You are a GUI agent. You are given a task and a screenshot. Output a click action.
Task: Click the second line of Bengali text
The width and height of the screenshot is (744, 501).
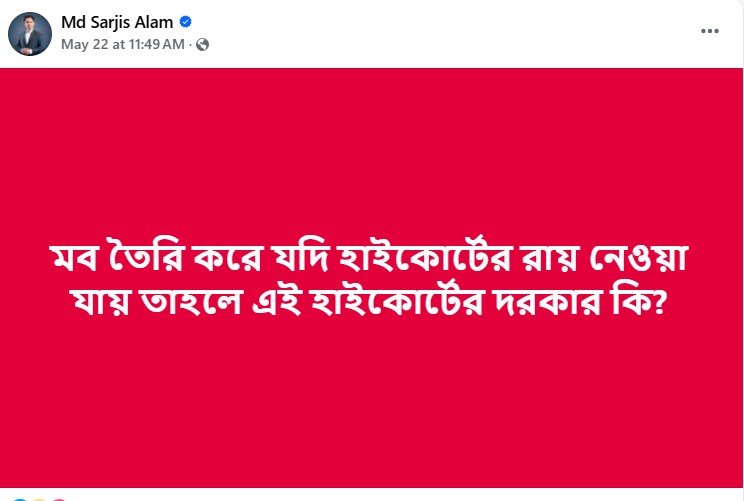pos(372,298)
